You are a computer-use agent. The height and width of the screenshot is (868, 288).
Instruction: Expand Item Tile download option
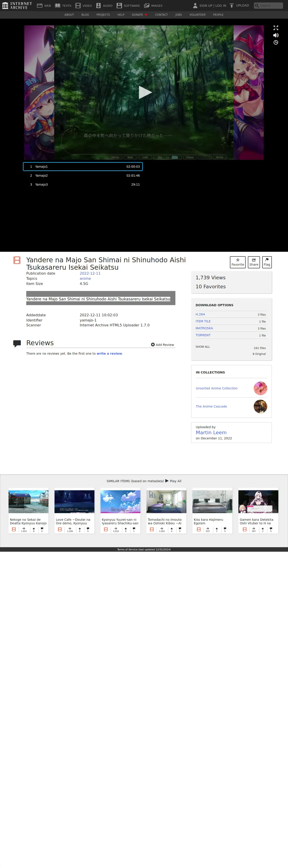203,321
